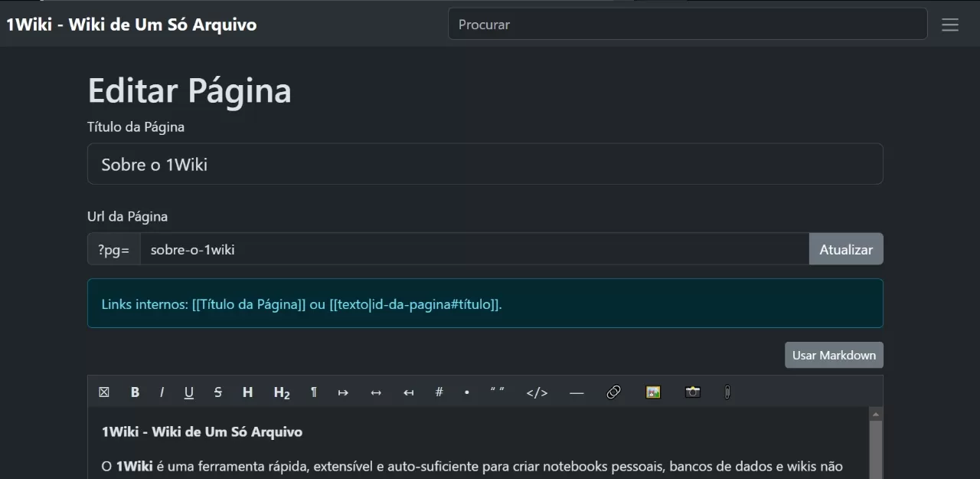The image size is (980, 479).
Task: Toggle bold formatting in the editor toolbar
Action: click(135, 392)
